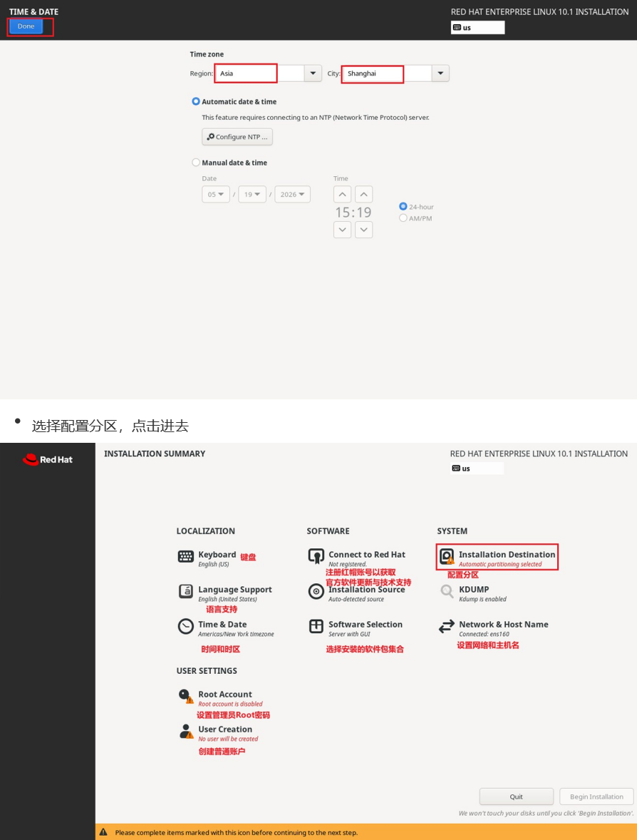Open Installation Destination disk icon
This screenshot has height=840, width=637.
tap(447, 557)
